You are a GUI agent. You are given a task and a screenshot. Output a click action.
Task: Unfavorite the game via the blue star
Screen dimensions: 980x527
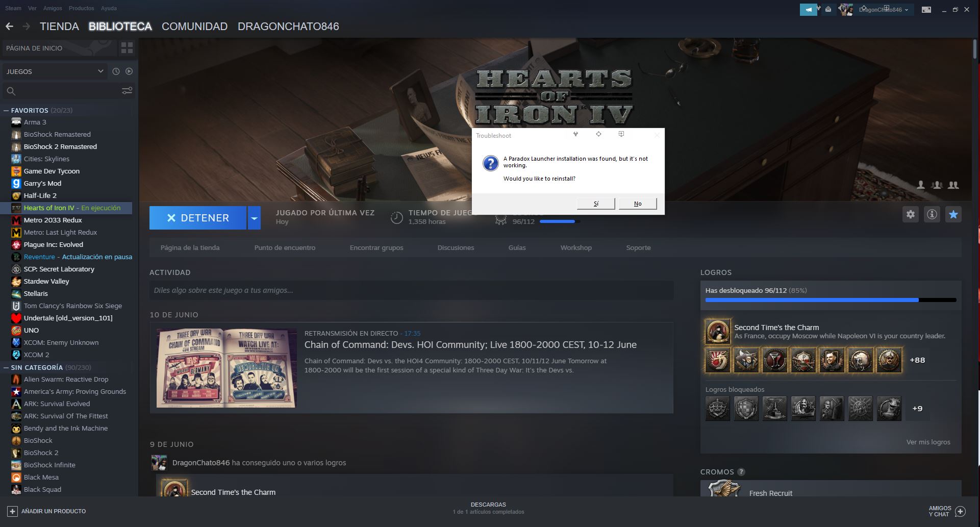[x=953, y=214]
